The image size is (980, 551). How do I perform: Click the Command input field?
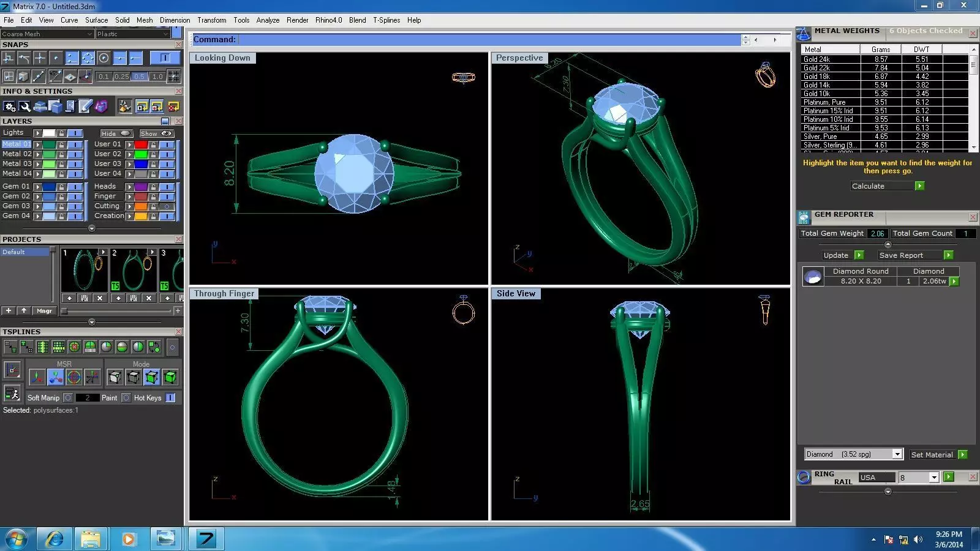pyautogui.click(x=489, y=40)
